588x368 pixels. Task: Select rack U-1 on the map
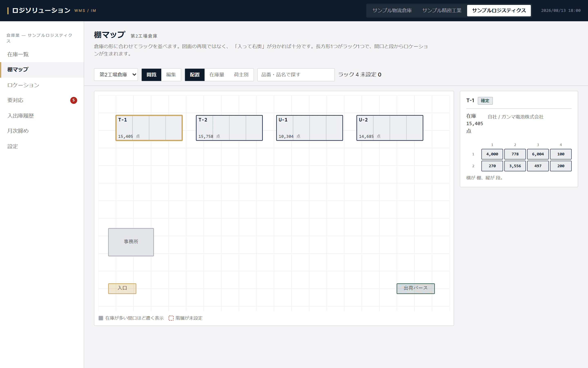(309, 128)
